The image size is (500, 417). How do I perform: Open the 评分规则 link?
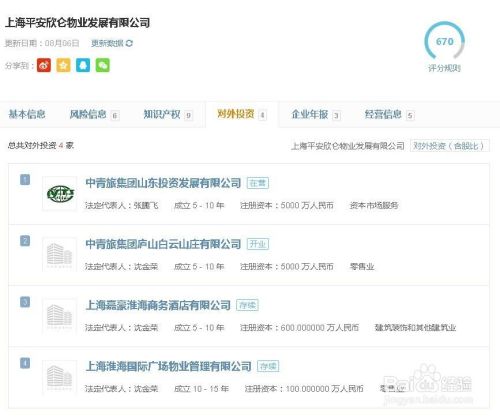(444, 68)
